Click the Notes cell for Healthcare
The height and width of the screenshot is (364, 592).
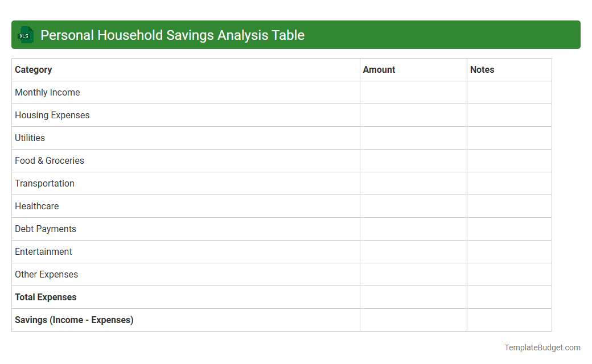click(x=509, y=206)
